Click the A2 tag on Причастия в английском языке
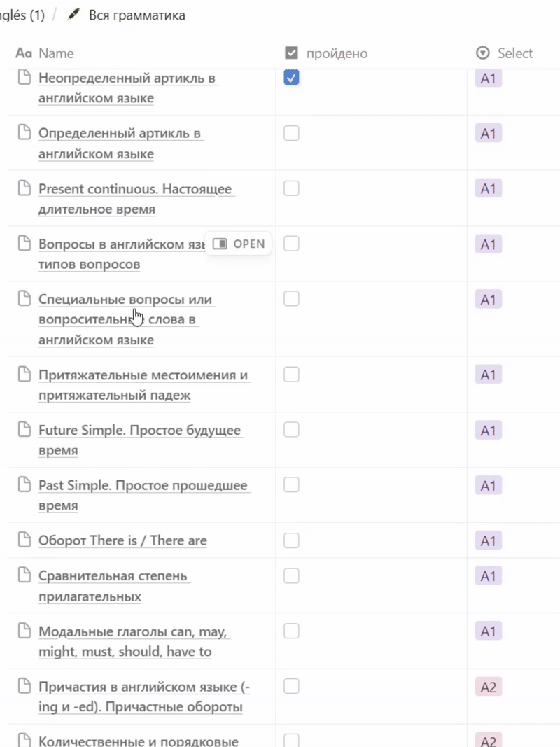The height and width of the screenshot is (747, 560). click(x=488, y=687)
